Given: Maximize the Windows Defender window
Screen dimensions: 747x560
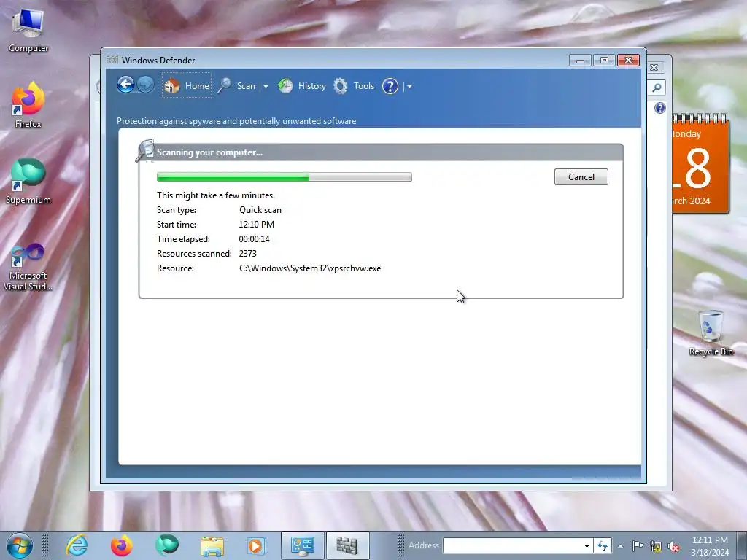Looking at the screenshot, I should pyautogui.click(x=604, y=61).
